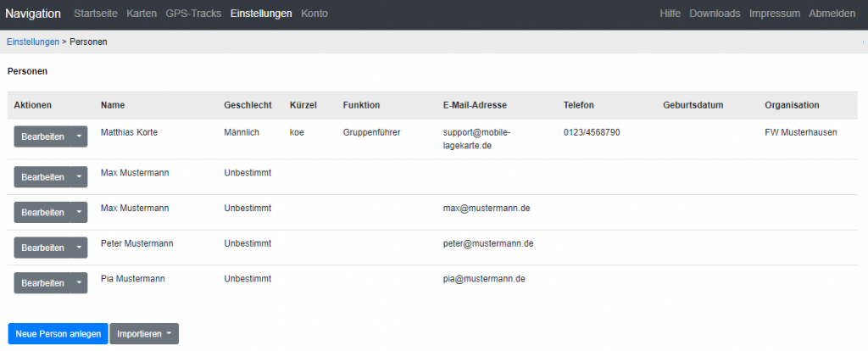The image size is (868, 351).
Task: Open Impressum page link
Action: [x=774, y=14]
